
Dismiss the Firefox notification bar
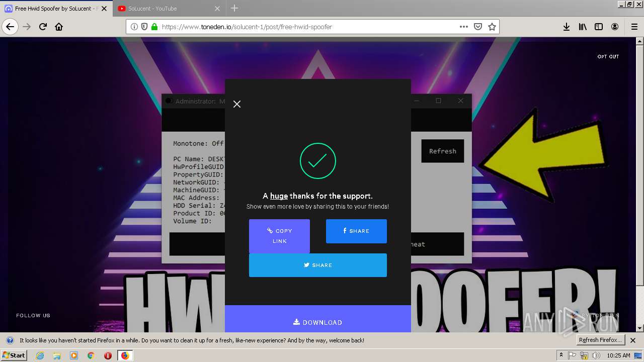[x=633, y=340]
